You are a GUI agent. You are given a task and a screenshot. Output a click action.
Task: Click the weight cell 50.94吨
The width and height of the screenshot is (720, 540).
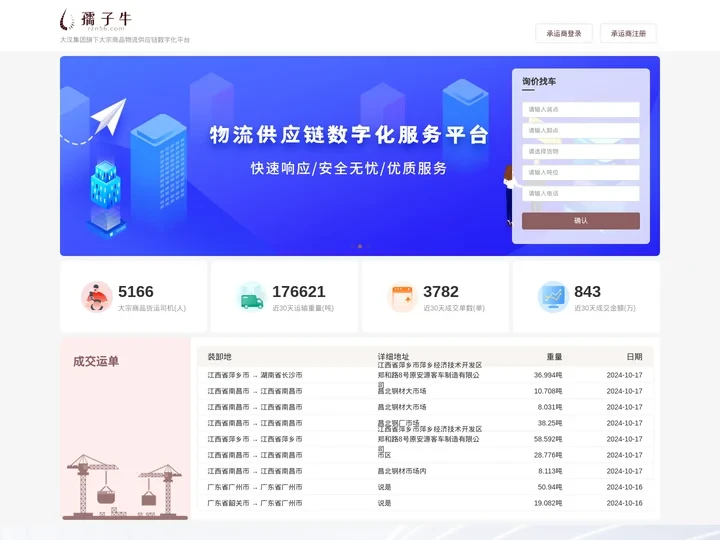pos(550,487)
